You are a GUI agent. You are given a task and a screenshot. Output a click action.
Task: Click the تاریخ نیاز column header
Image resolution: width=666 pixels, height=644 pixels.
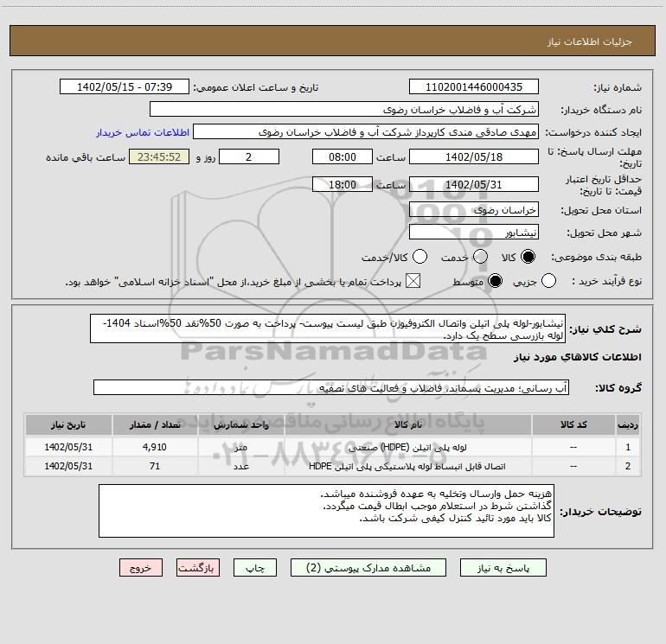(68, 424)
